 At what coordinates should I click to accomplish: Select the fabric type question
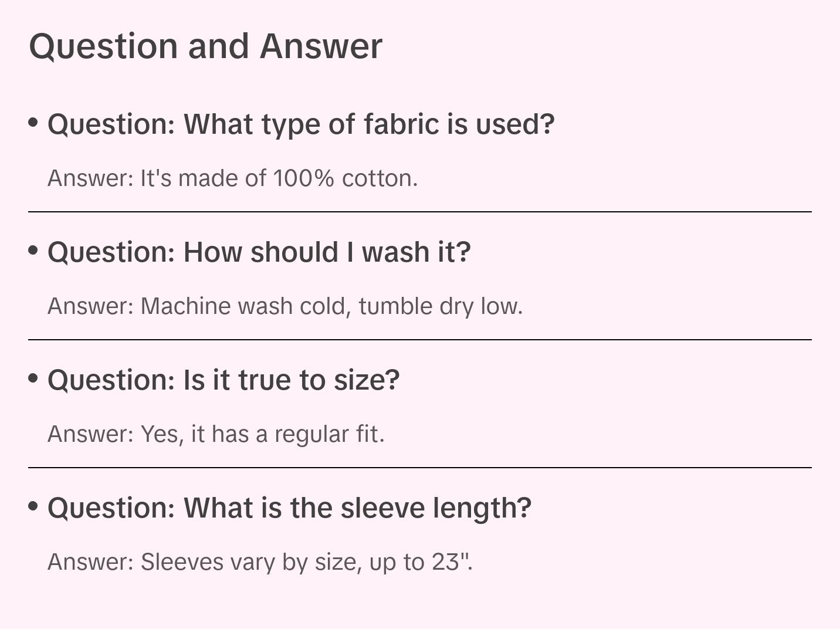pyautogui.click(x=300, y=124)
